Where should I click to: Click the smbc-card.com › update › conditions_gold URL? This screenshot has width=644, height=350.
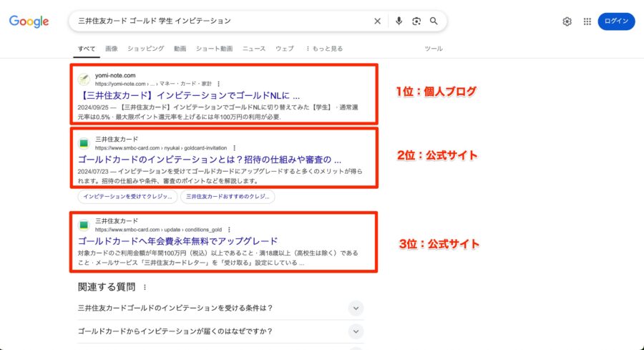[x=158, y=230]
